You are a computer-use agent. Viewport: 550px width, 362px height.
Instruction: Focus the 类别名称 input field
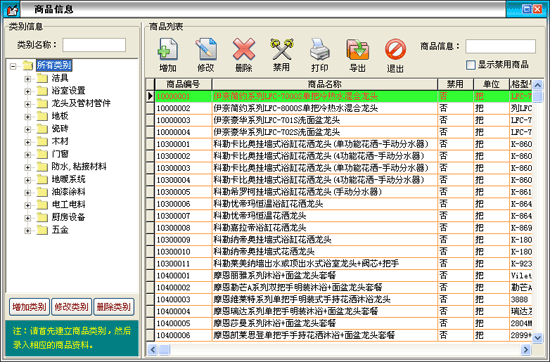click(x=94, y=45)
